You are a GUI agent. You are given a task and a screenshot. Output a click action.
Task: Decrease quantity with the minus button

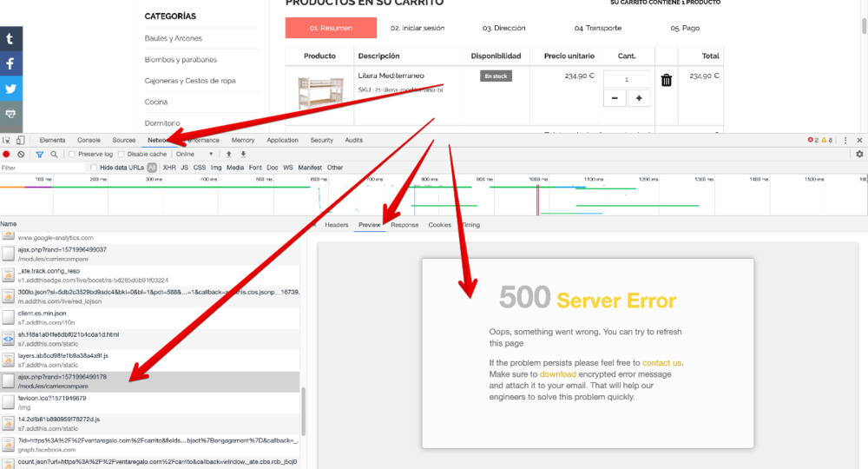(x=615, y=98)
